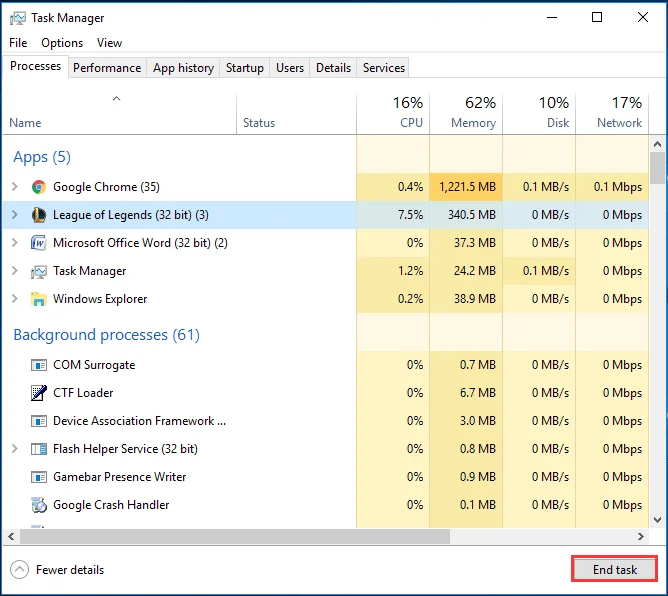This screenshot has height=596, width=668.
Task: Expand the League of Legends process group
Action: pyautogui.click(x=15, y=215)
